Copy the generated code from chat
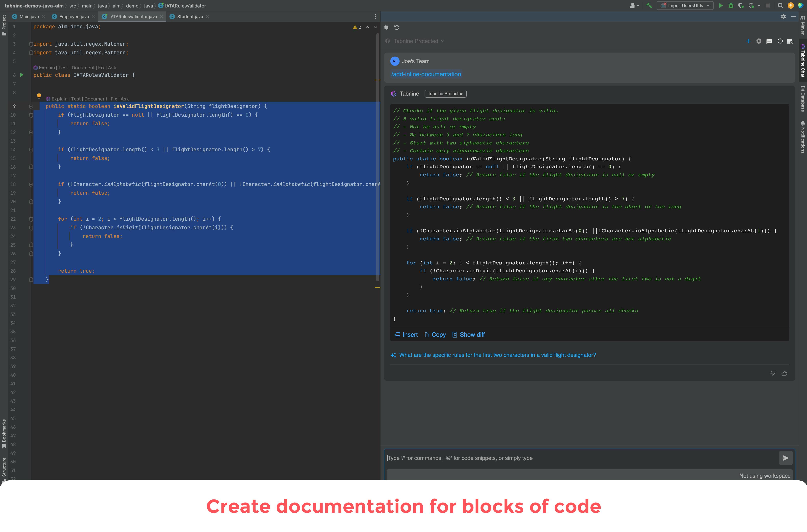This screenshot has height=532, width=807. (435, 335)
